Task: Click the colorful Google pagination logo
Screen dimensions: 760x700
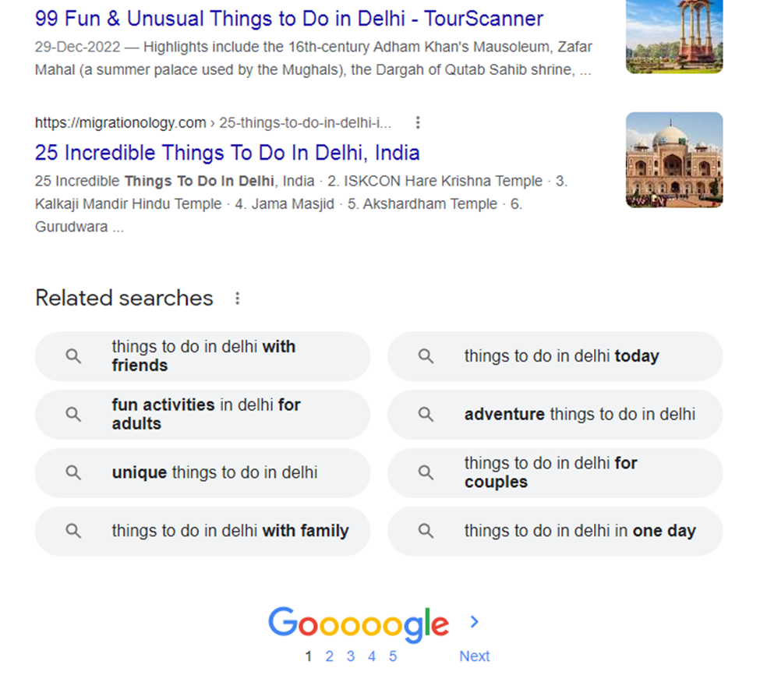Action: pyautogui.click(x=359, y=624)
